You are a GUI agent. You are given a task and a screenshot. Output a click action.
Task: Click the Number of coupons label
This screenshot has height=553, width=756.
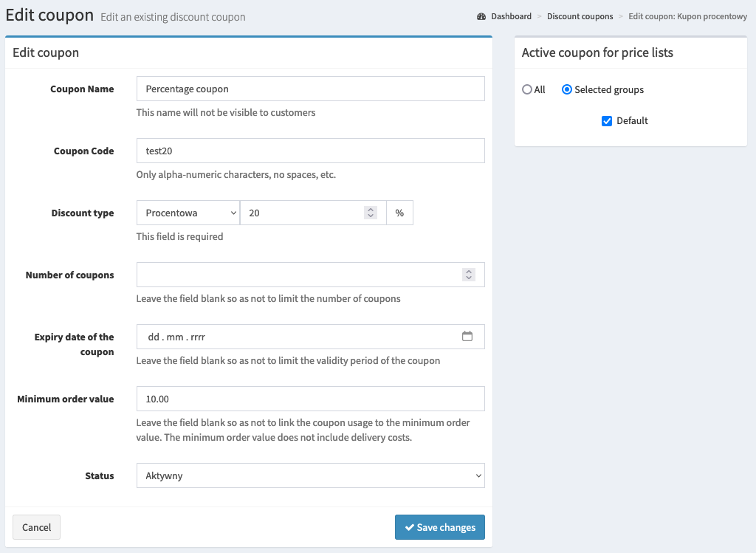tap(70, 275)
